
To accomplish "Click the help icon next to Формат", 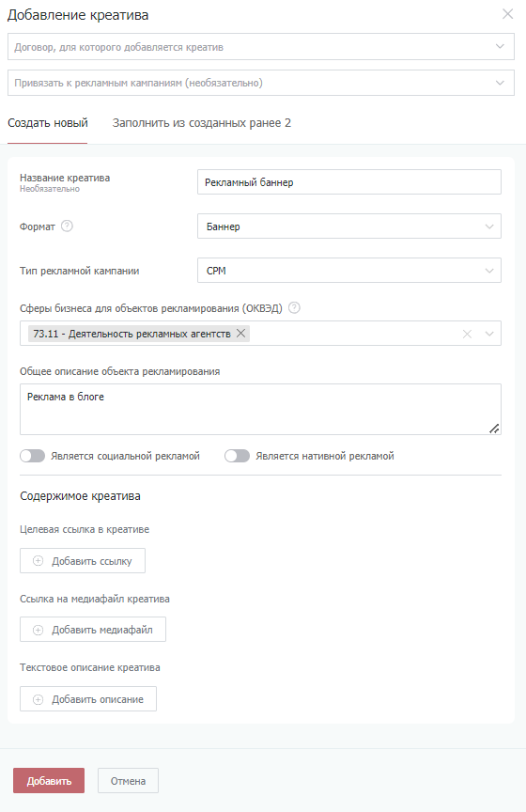I will (67, 226).
